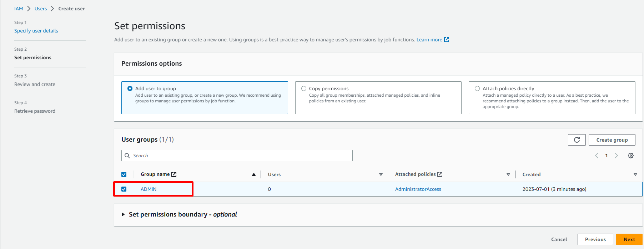Image resolution: width=644 pixels, height=249 pixels.
Task: Open the AdministratorAccess policy link
Action: tap(418, 189)
